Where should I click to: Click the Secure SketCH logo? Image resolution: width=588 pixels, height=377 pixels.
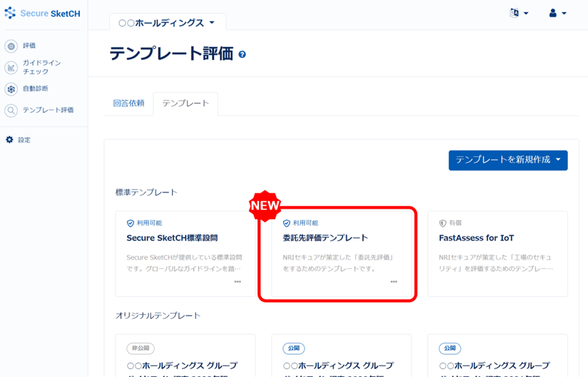pos(42,13)
